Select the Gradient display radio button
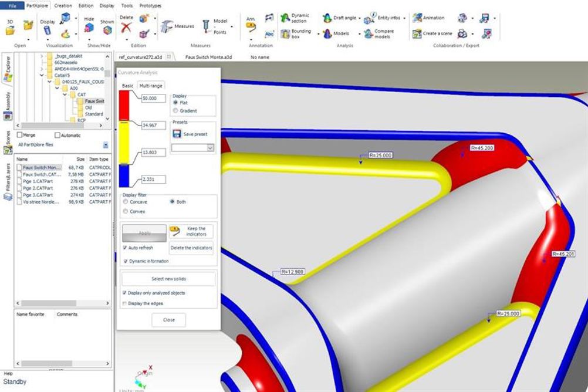Screen dimensions: 588x392 point(175,111)
